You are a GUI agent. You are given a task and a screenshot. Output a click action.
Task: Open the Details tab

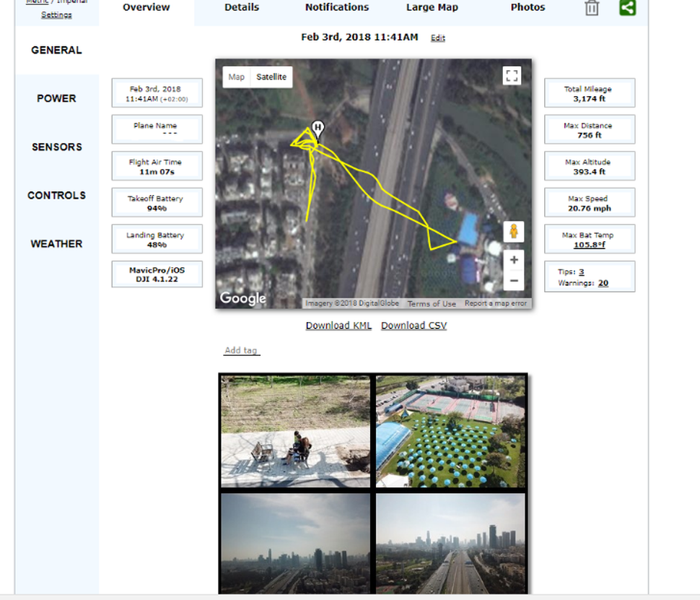pos(242,7)
